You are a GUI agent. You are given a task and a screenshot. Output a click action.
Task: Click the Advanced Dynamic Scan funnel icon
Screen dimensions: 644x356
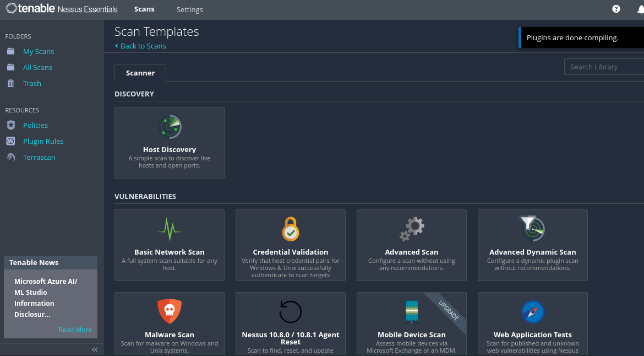[532, 229]
